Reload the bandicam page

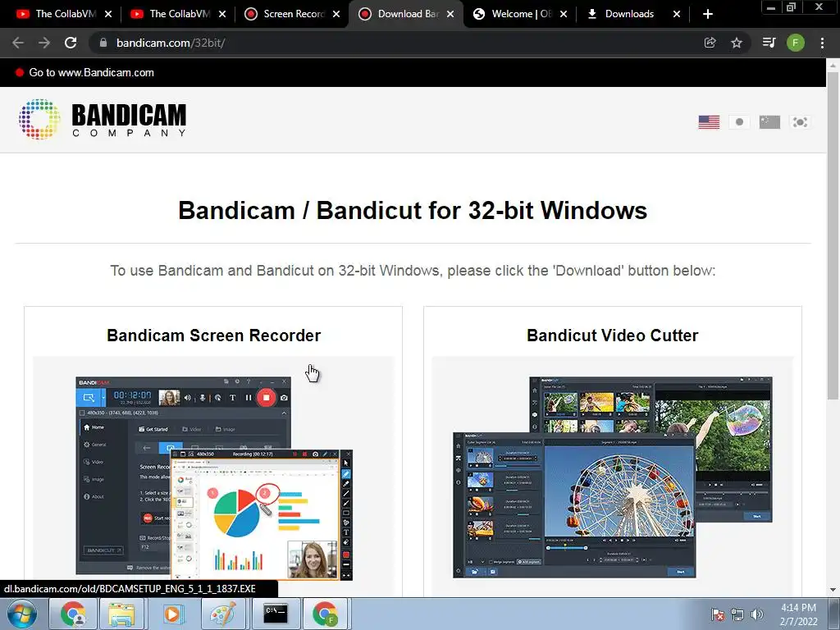[x=71, y=43]
